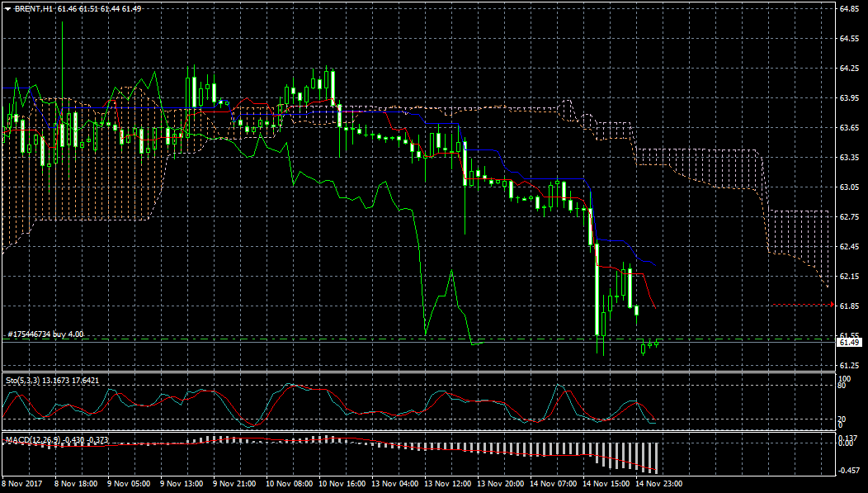Click the 64.85 price axis label
The width and height of the screenshot is (868, 493).
[850, 9]
